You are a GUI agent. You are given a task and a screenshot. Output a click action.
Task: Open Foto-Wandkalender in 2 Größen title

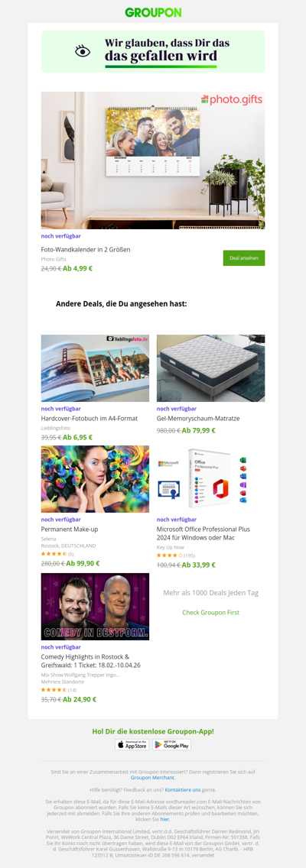coord(86,249)
